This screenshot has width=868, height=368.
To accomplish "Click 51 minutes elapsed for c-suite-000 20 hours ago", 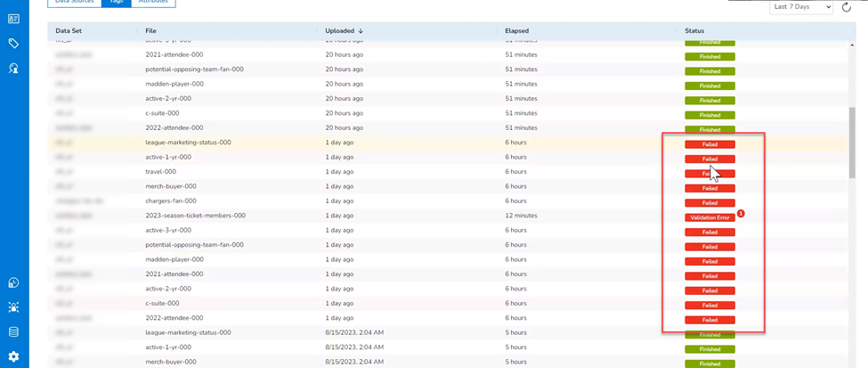I will [x=521, y=113].
